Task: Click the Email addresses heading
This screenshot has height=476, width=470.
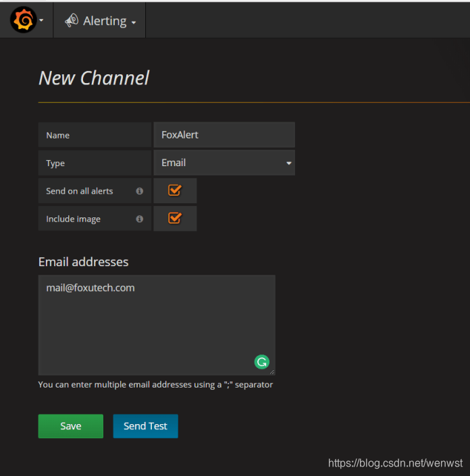Action: [x=83, y=262]
